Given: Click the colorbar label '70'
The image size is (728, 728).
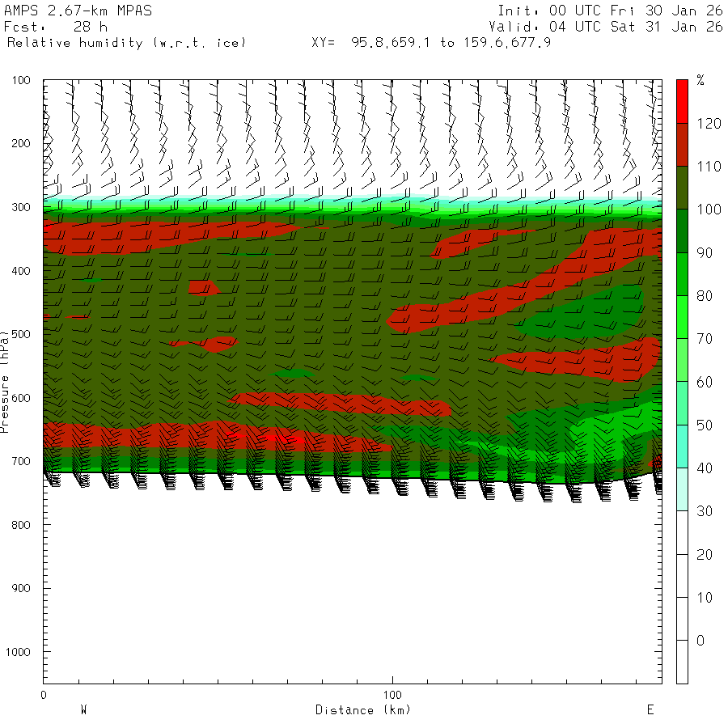Looking at the screenshot, I should pos(705,339).
